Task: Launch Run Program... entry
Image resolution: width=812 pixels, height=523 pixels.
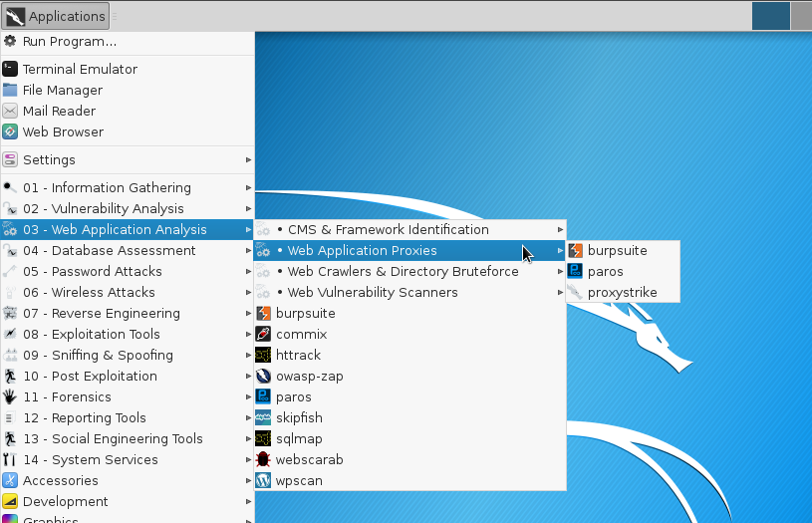Action: coord(128,41)
